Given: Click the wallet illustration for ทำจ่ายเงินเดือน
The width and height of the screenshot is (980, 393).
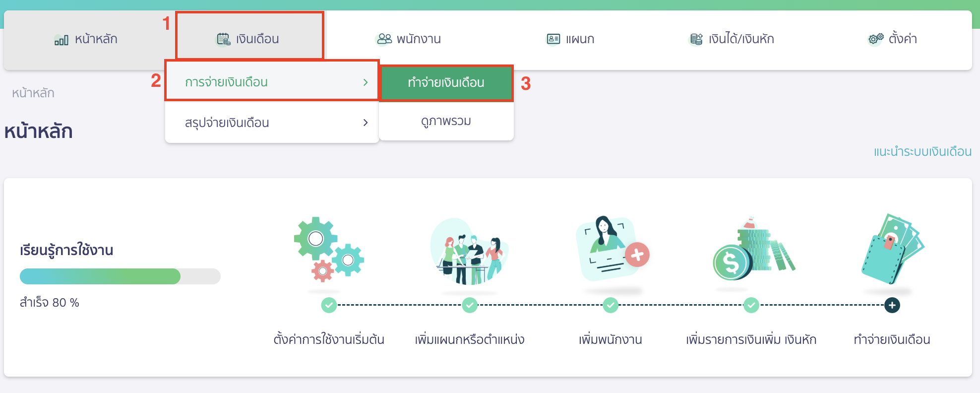Looking at the screenshot, I should (x=893, y=249).
